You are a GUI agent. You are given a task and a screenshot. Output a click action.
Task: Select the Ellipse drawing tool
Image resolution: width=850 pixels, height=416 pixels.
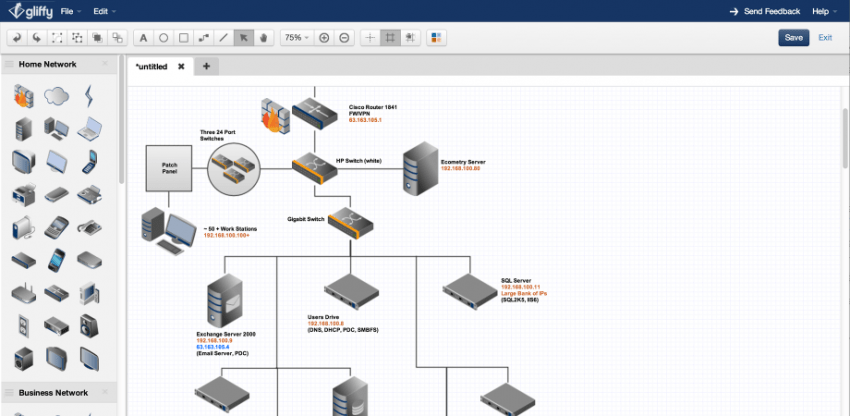click(163, 38)
